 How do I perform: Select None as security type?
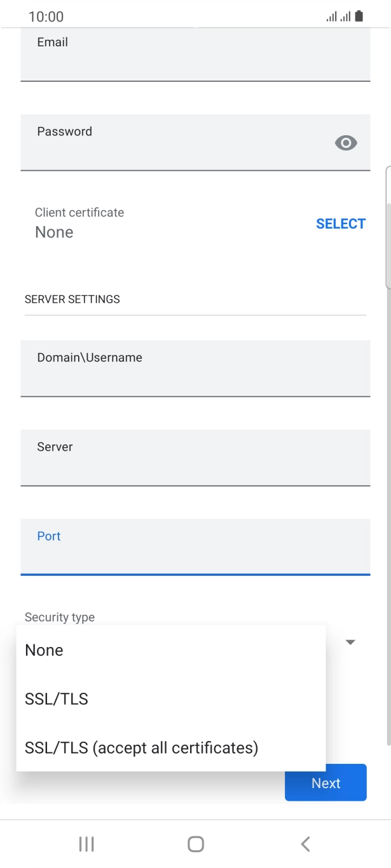pos(43,650)
